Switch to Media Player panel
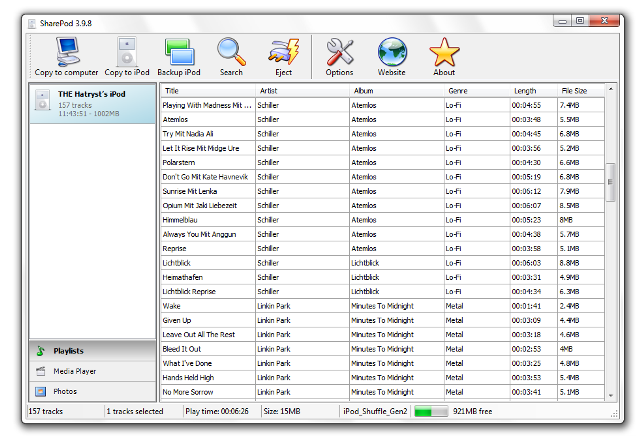Viewport: 640px width, 442px height. point(93,371)
